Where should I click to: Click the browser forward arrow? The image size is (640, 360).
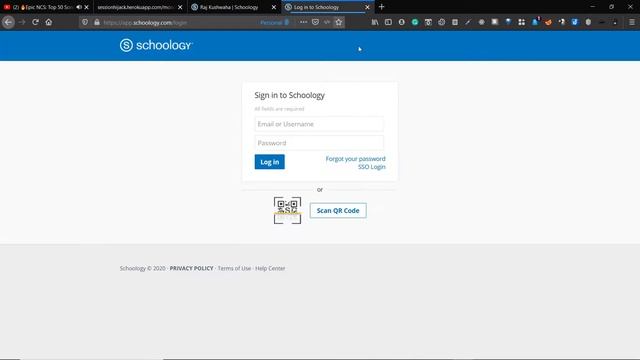[22, 22]
